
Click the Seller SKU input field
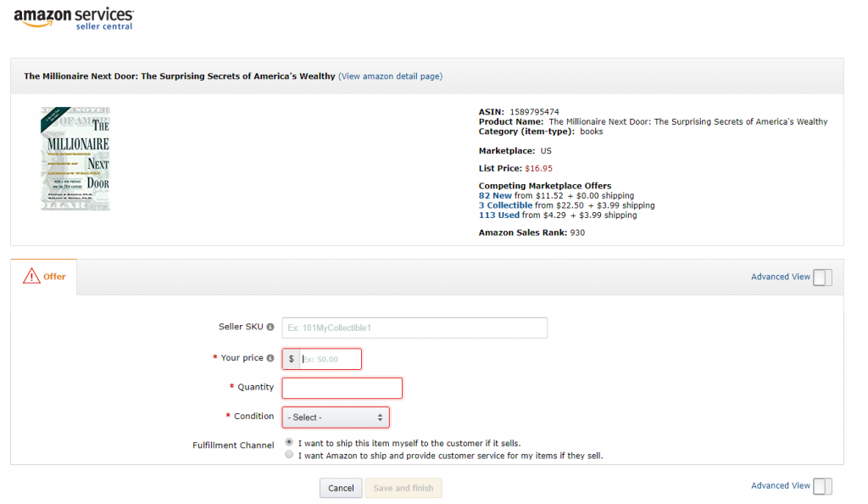tap(415, 328)
